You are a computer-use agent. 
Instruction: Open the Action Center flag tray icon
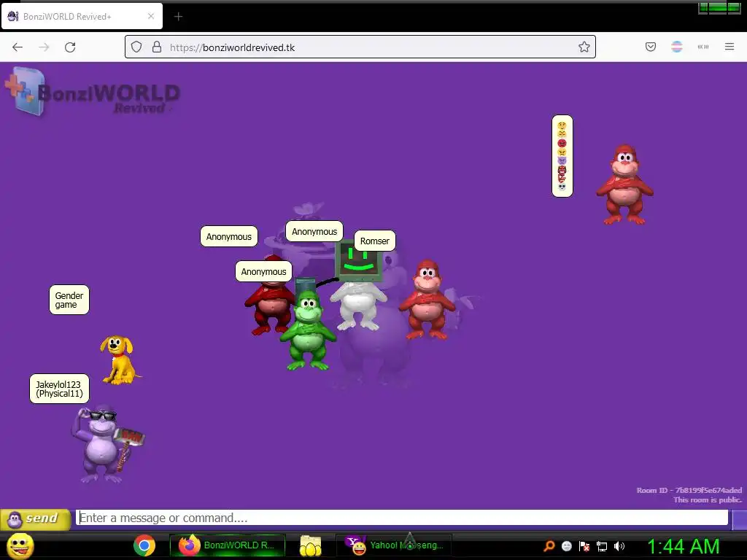(584, 546)
